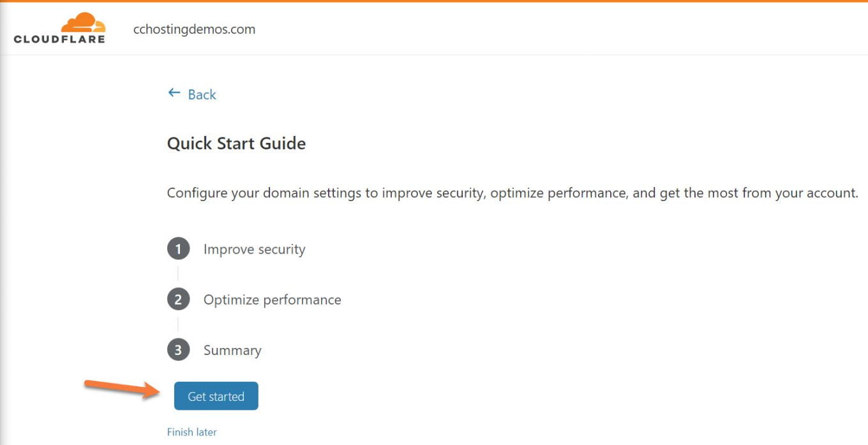Screen dimensions: 868x445
Task: Click the Back link
Action: pos(202,94)
